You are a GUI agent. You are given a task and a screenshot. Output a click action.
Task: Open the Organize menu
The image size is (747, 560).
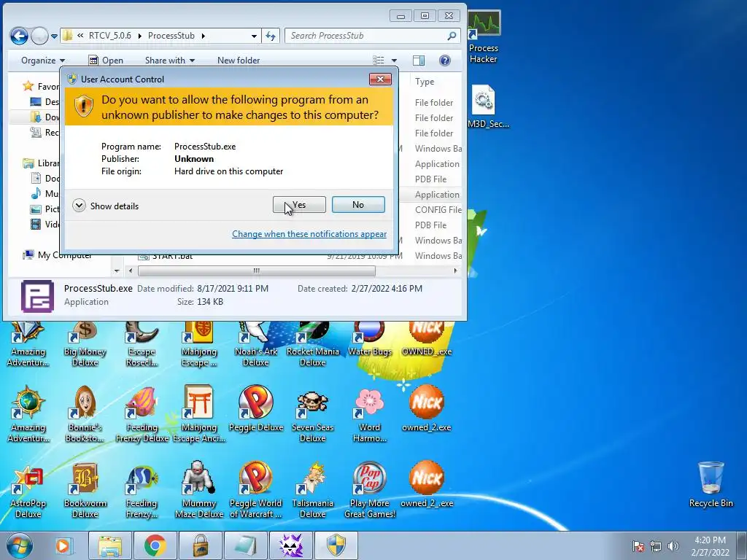pyautogui.click(x=43, y=61)
